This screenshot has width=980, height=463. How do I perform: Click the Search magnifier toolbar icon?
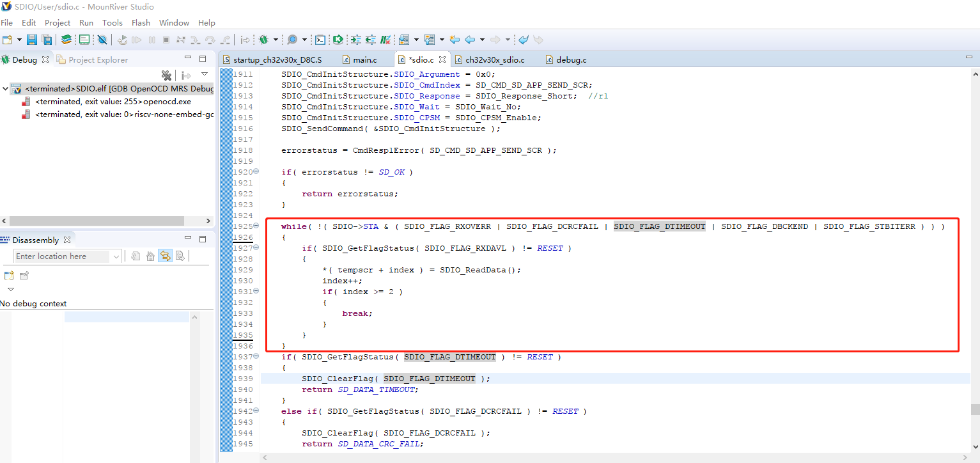(x=292, y=40)
